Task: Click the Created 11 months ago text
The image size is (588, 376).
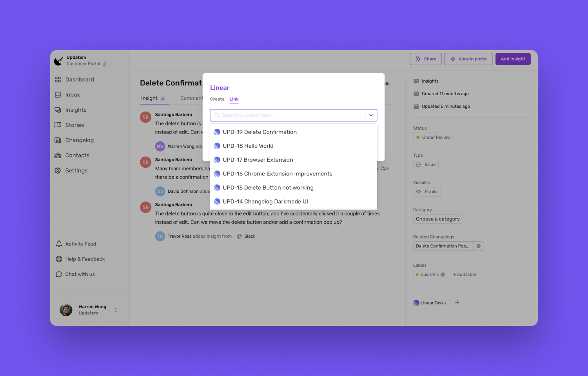Action: [445, 94]
